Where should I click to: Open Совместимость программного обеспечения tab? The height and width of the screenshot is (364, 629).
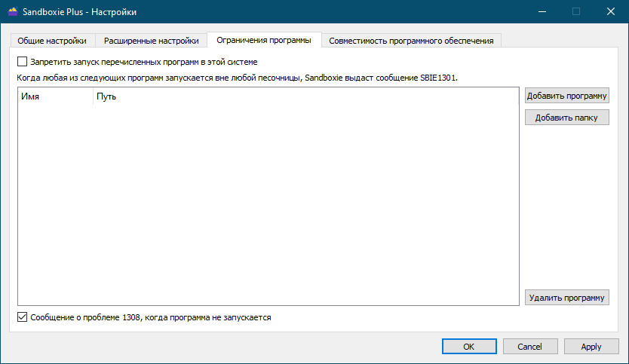411,41
